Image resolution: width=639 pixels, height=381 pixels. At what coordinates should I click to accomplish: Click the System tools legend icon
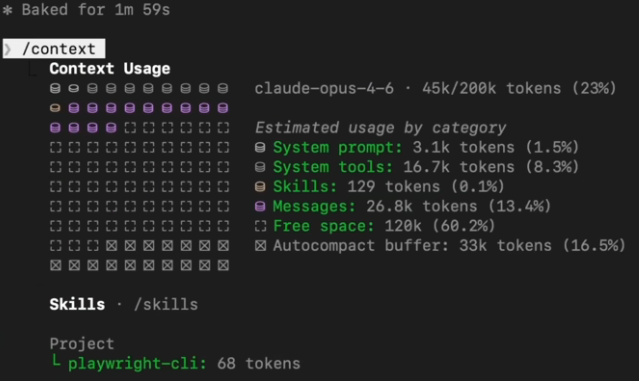coord(260,167)
